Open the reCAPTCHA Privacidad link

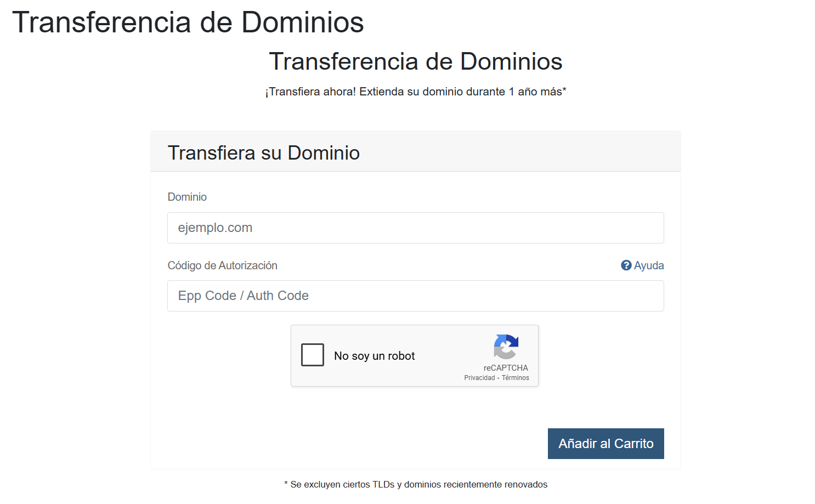pyautogui.click(x=479, y=378)
